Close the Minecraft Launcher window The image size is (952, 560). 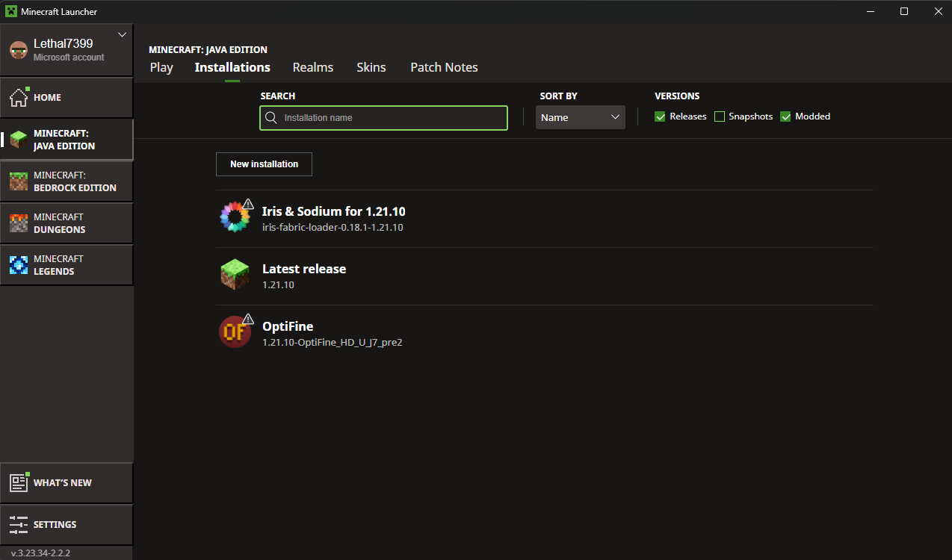(938, 11)
